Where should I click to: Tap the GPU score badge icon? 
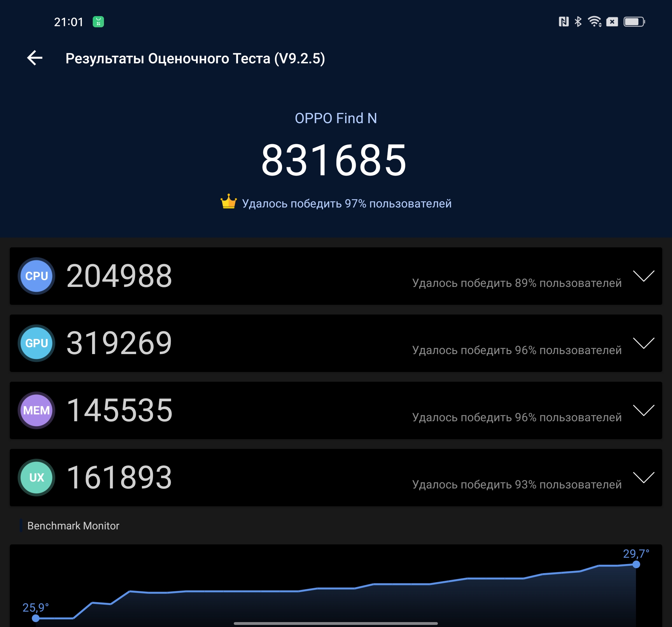click(36, 343)
